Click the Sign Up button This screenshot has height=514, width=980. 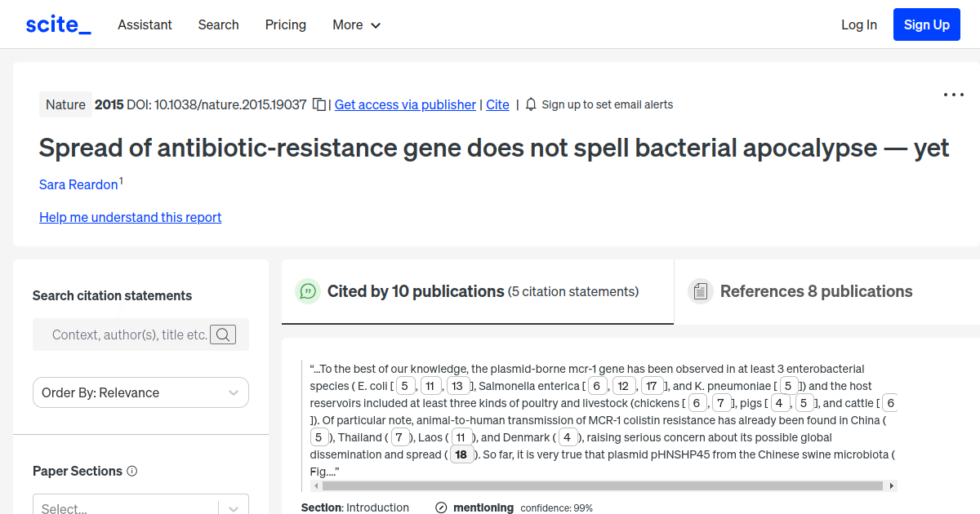(x=926, y=24)
